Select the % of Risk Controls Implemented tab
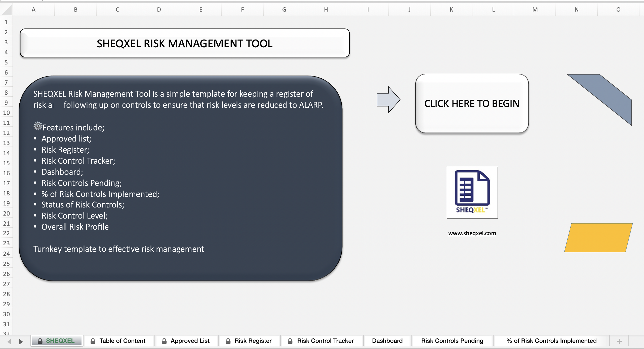 click(x=551, y=341)
